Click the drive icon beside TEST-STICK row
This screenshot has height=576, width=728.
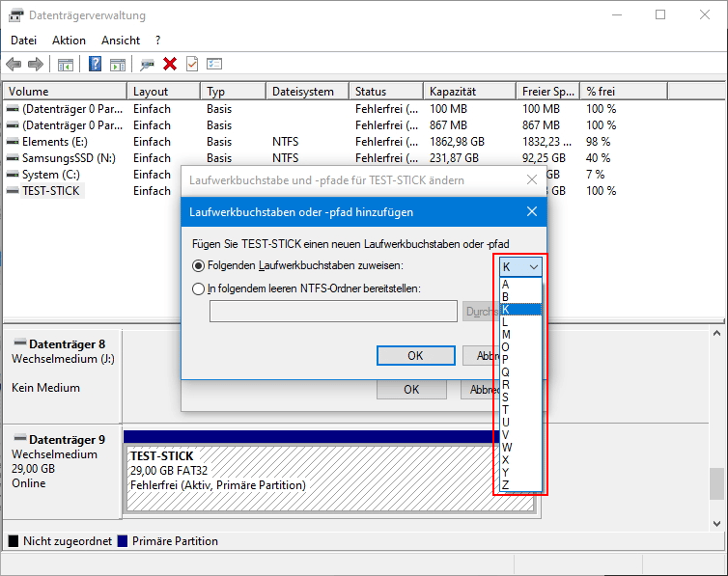pyautogui.click(x=13, y=191)
